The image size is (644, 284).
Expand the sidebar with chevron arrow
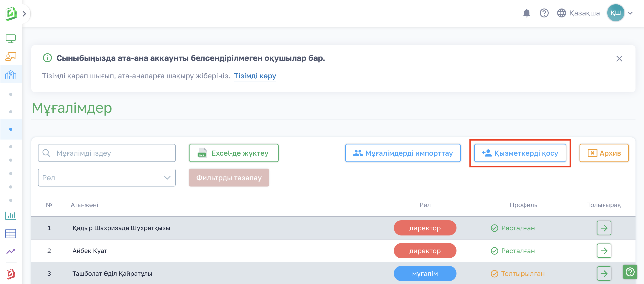[x=24, y=14]
